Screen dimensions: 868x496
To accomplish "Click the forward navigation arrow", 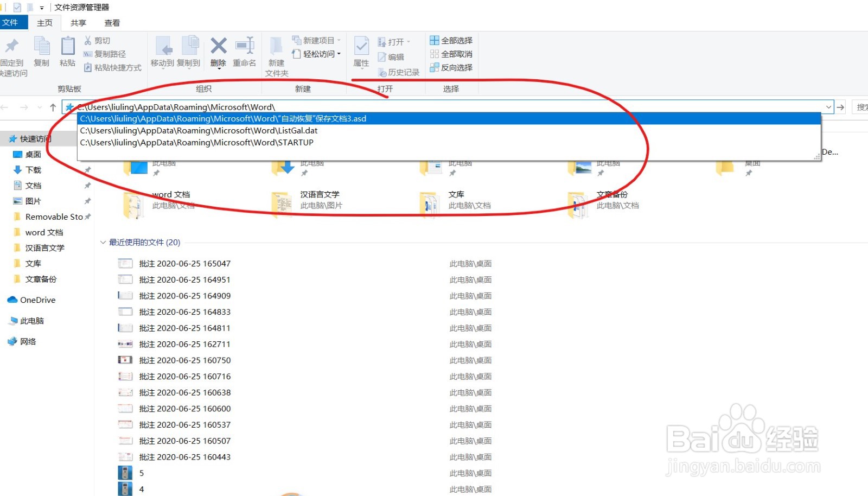I will (24, 107).
